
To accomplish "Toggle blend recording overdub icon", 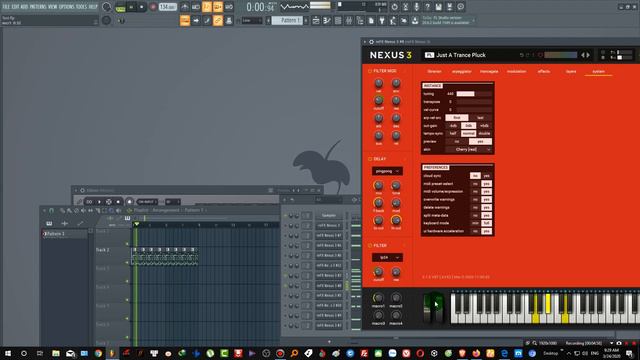I will (x=218, y=7).
